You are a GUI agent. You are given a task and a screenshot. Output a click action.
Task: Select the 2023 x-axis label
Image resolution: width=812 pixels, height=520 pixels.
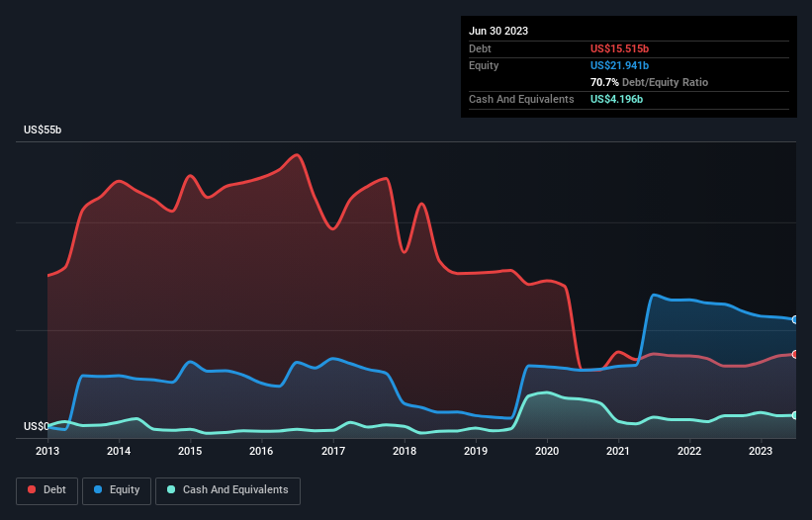pyautogui.click(x=761, y=451)
